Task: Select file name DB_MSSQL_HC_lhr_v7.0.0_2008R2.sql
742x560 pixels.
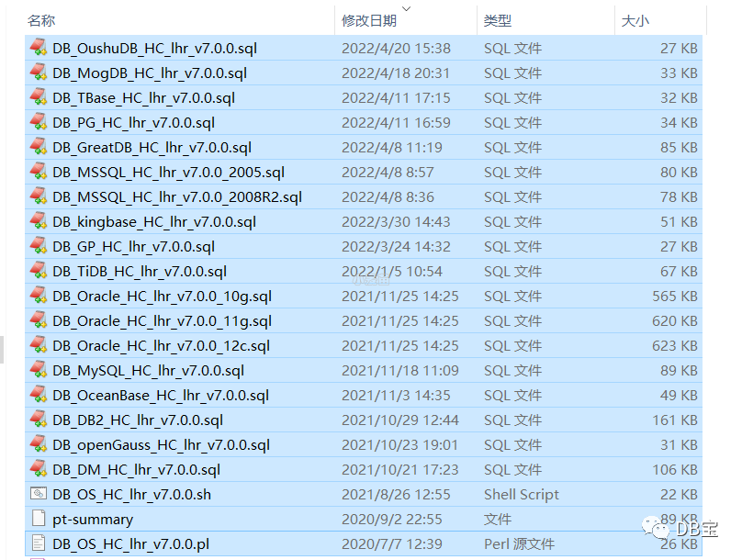Action: coord(177,196)
